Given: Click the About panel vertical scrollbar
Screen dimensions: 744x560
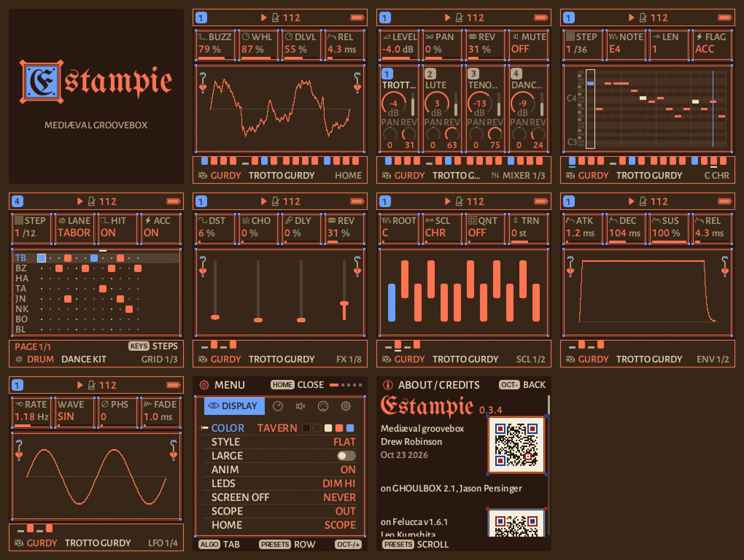Looking at the screenshot, I should click(548, 466).
